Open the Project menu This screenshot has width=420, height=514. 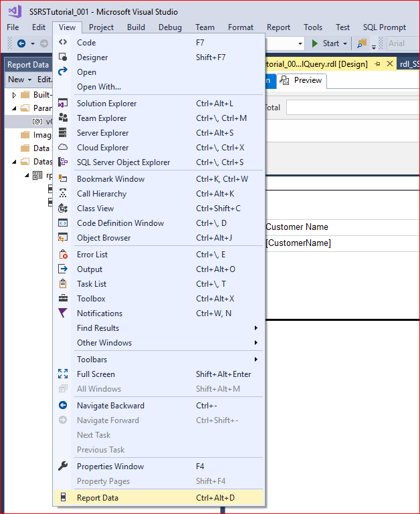[x=101, y=27]
